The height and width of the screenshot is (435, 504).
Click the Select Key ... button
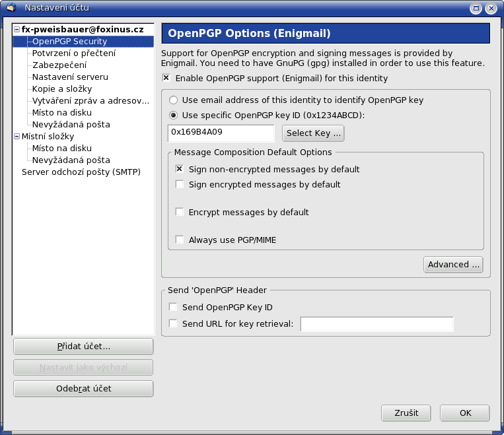pos(313,133)
